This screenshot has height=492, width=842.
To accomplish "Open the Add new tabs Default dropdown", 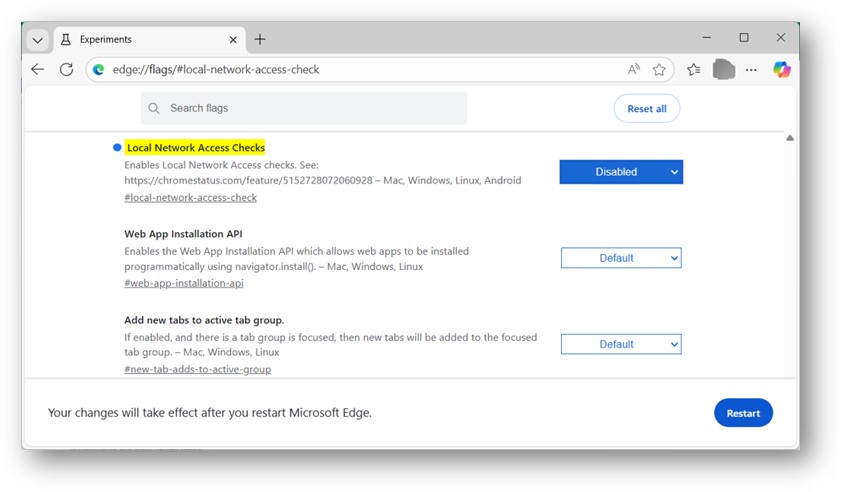I will coord(621,344).
